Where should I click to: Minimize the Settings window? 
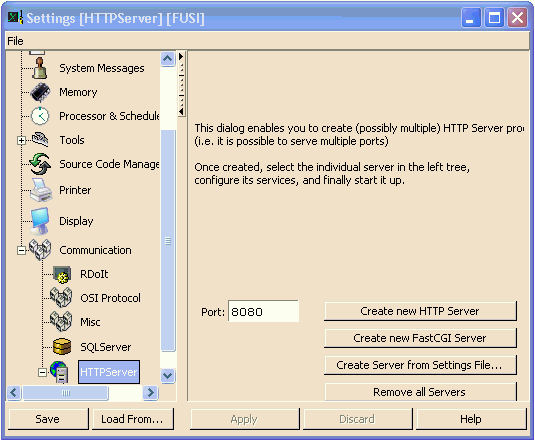coord(471,17)
